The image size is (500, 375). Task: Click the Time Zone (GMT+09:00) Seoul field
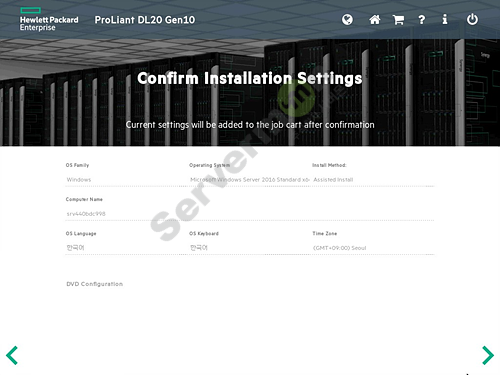click(373, 248)
